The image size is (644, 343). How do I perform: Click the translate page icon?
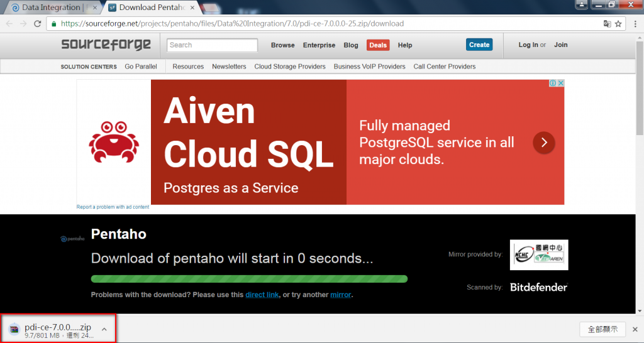[607, 24]
